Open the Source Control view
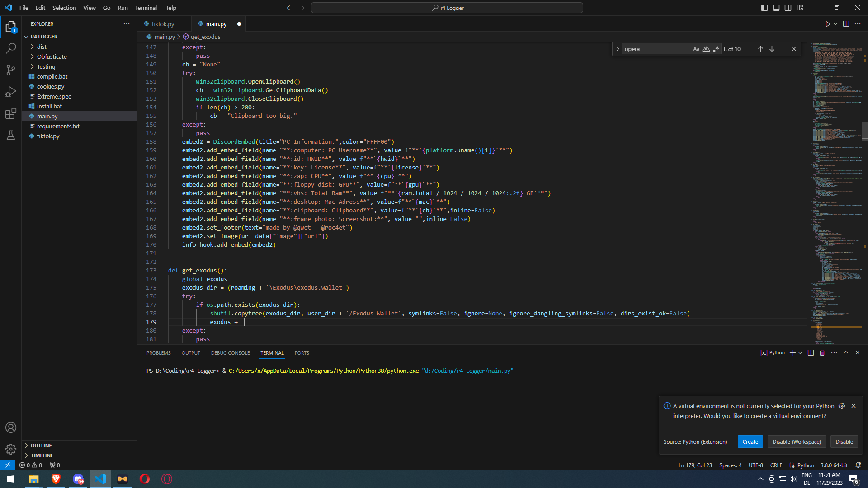Screen dimensions: 868x488 (x=11, y=70)
